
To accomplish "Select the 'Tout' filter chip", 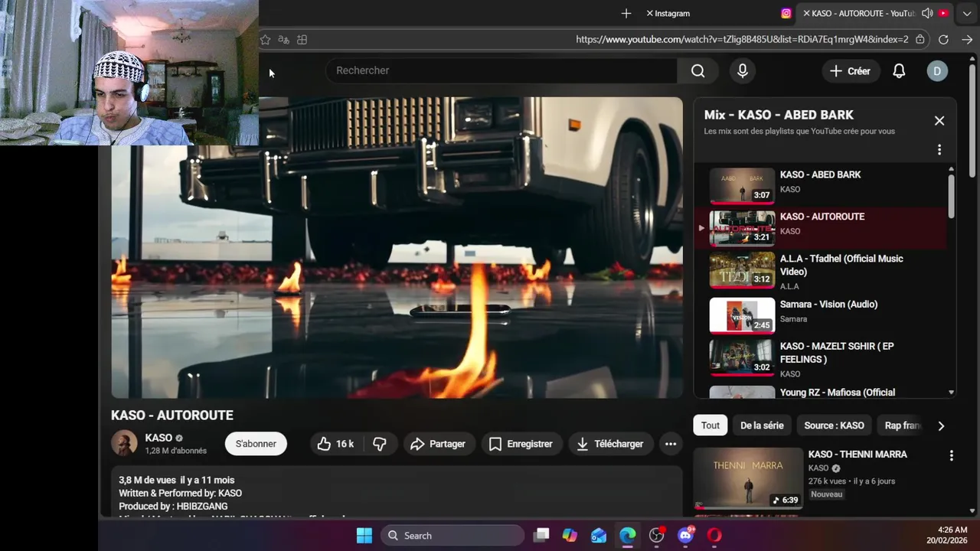I will pos(710,425).
